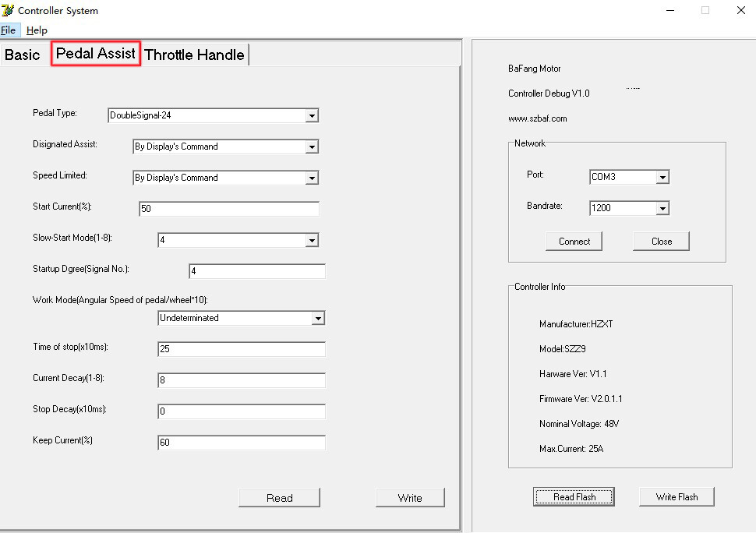The height and width of the screenshot is (533, 756).
Task: Switch to the Throttle Handle tab
Action: click(x=194, y=55)
